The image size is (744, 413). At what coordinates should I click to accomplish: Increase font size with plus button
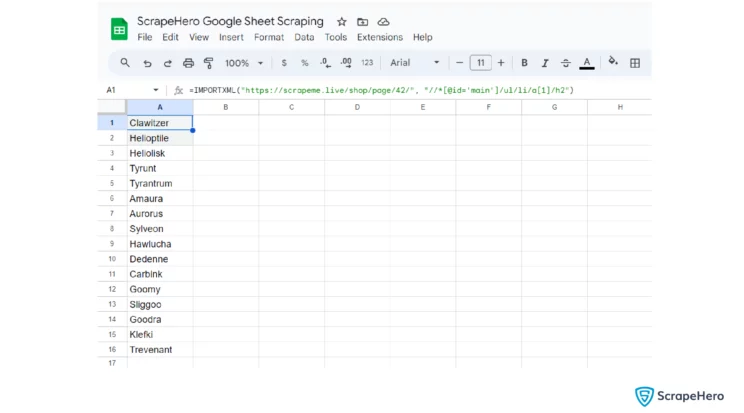pos(501,63)
